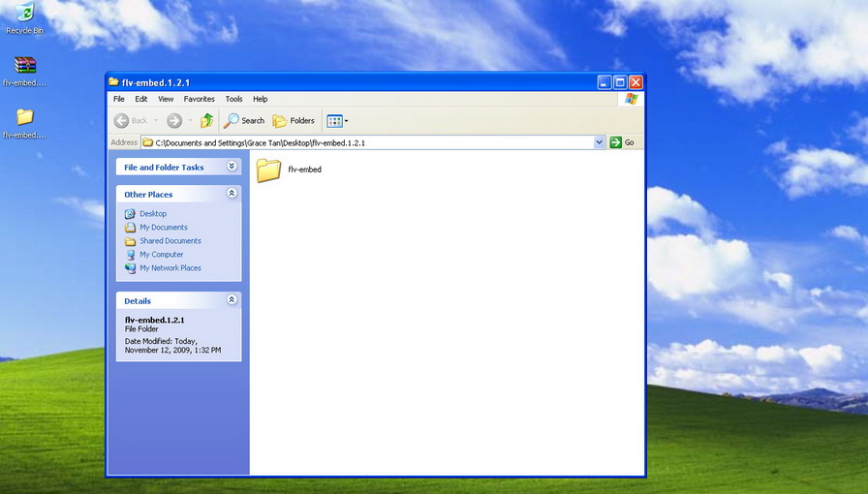
Task: Close the flv-embed.1.2.1 window
Action: tap(636, 82)
